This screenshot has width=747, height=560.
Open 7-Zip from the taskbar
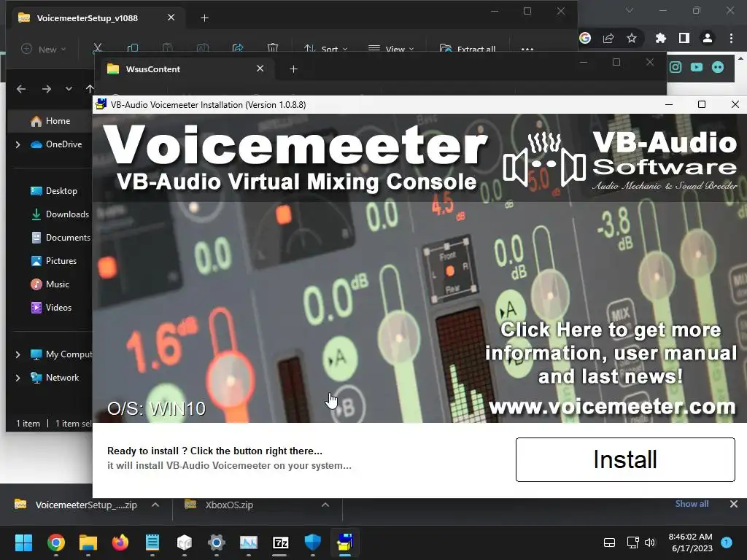281,542
